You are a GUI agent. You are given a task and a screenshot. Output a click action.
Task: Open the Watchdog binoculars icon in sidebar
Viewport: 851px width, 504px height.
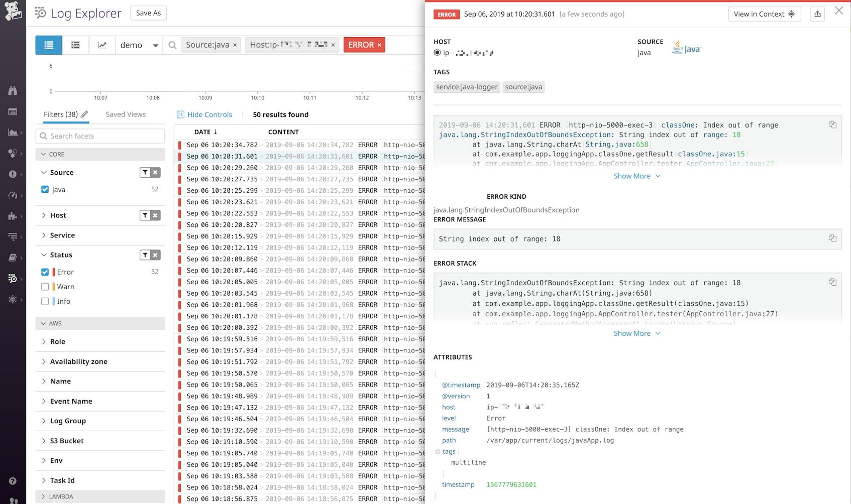coord(13,91)
